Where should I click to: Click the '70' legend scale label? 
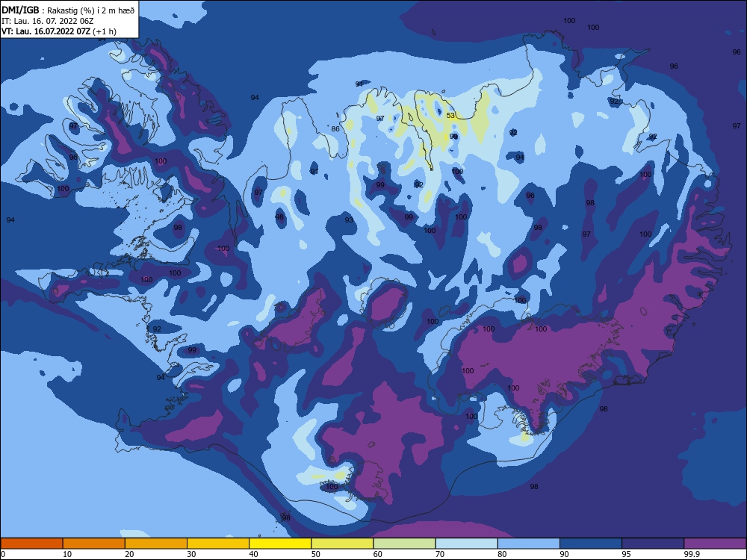(440, 554)
